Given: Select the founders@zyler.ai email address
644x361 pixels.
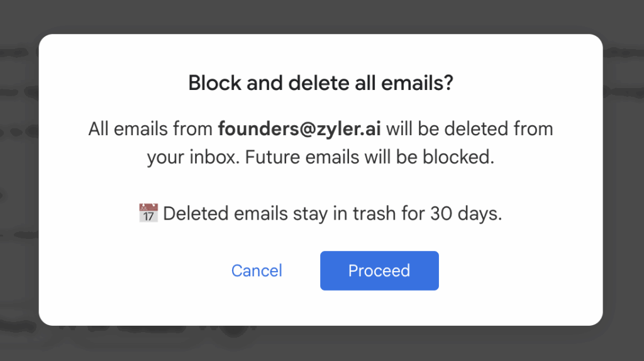Looking at the screenshot, I should 299,129.
